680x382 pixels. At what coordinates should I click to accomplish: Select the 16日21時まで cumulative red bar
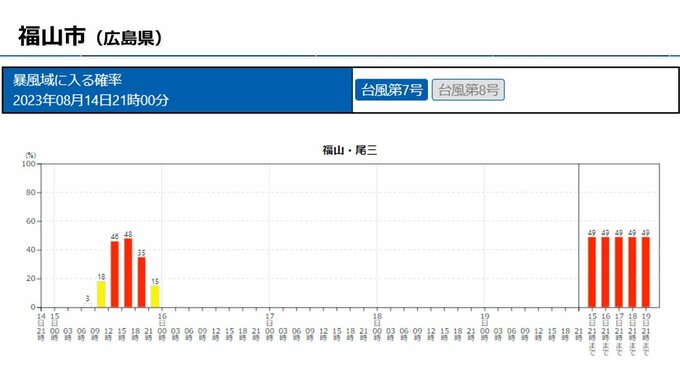605,272
